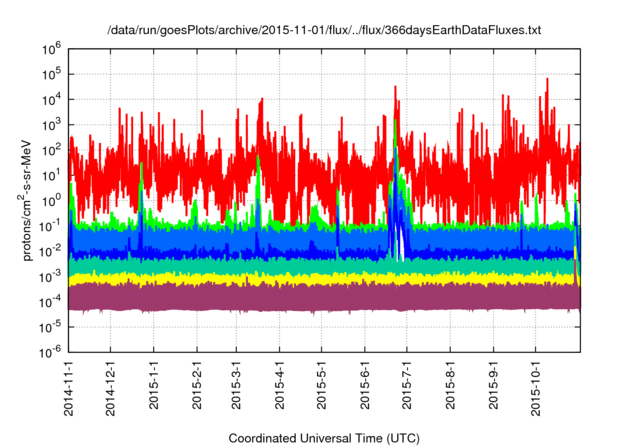Image resolution: width=640 pixels, height=448 pixels.
Task: Click the 10^-3 y-axis tick label
Action: (x=51, y=277)
